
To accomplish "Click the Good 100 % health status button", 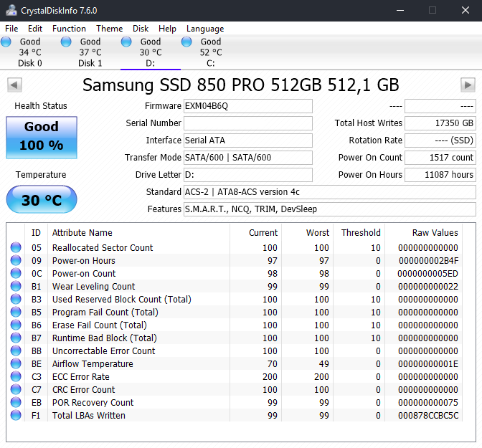I will [42, 138].
